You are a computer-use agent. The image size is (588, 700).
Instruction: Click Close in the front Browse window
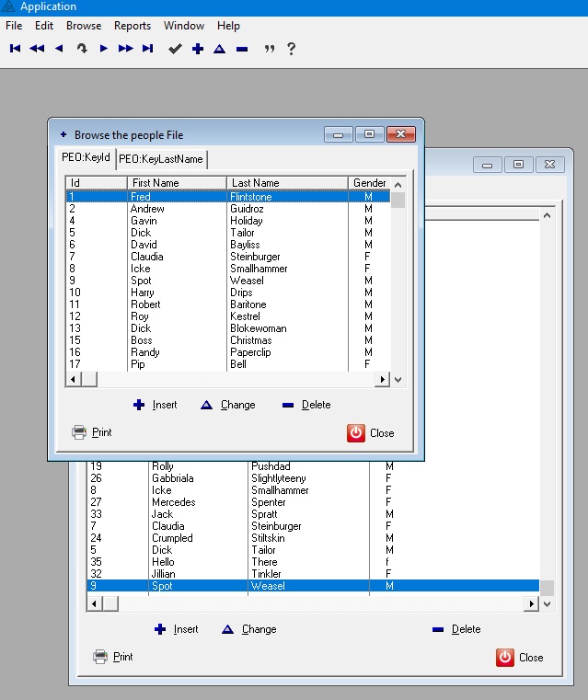[x=371, y=432]
